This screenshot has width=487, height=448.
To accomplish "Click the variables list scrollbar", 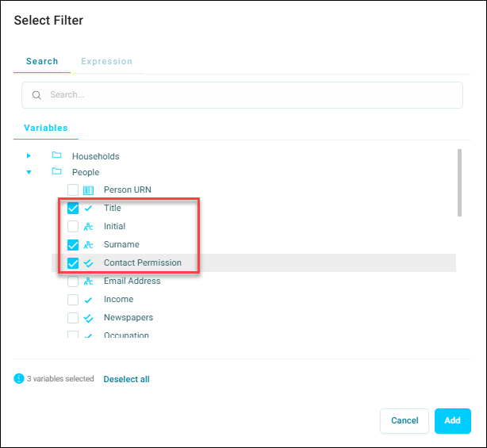I will tap(459, 182).
